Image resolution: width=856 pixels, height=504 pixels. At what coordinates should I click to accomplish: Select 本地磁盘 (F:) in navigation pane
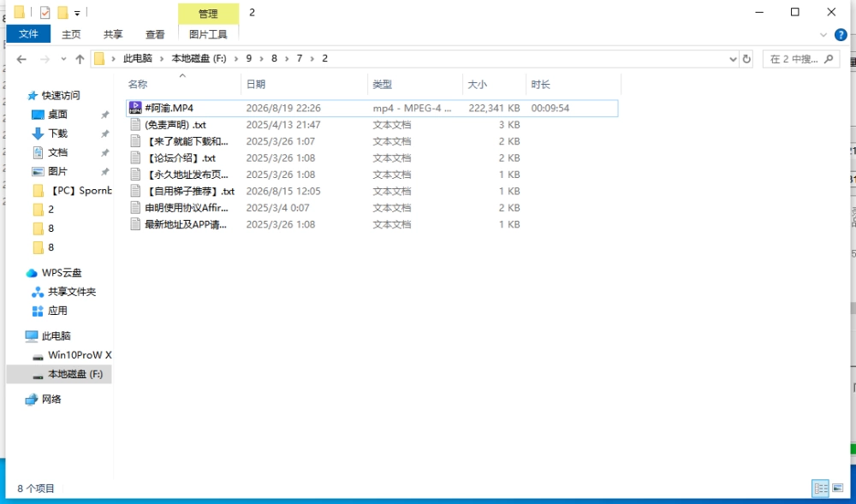[59, 374]
